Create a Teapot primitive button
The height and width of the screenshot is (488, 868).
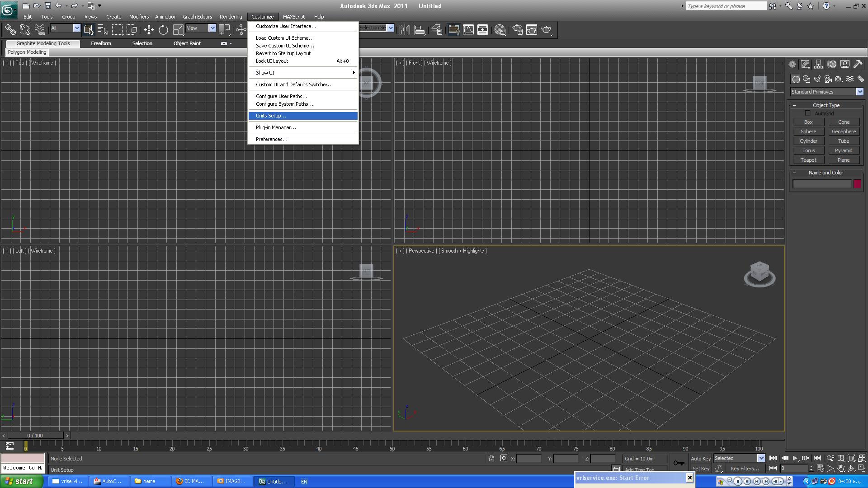(x=808, y=160)
